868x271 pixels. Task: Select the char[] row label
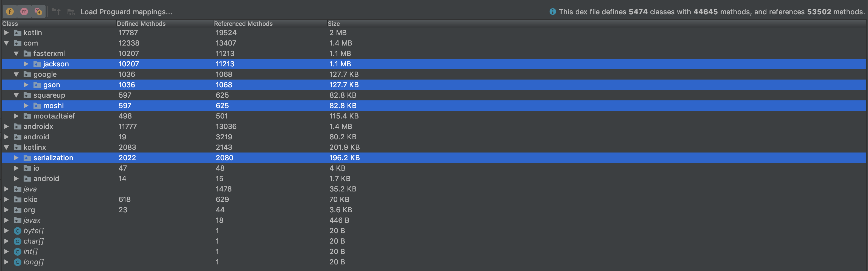click(34, 241)
